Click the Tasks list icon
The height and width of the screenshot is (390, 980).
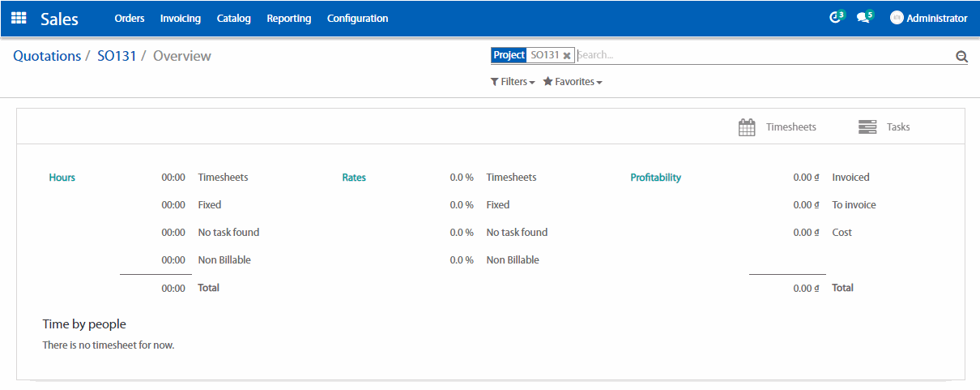coord(867,127)
